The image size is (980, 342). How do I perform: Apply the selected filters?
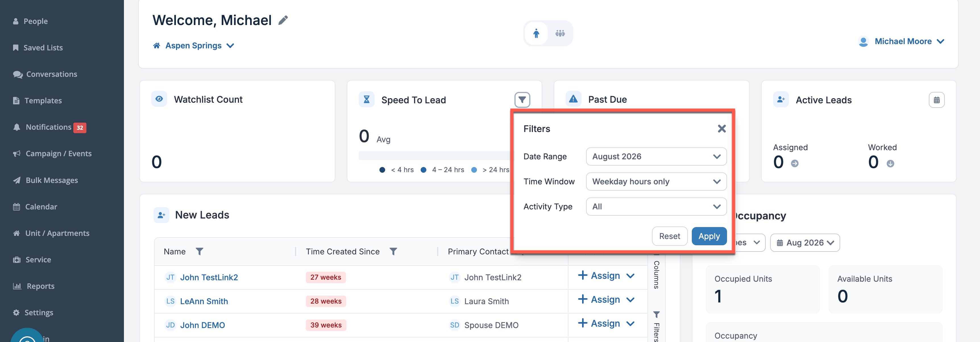click(x=709, y=236)
